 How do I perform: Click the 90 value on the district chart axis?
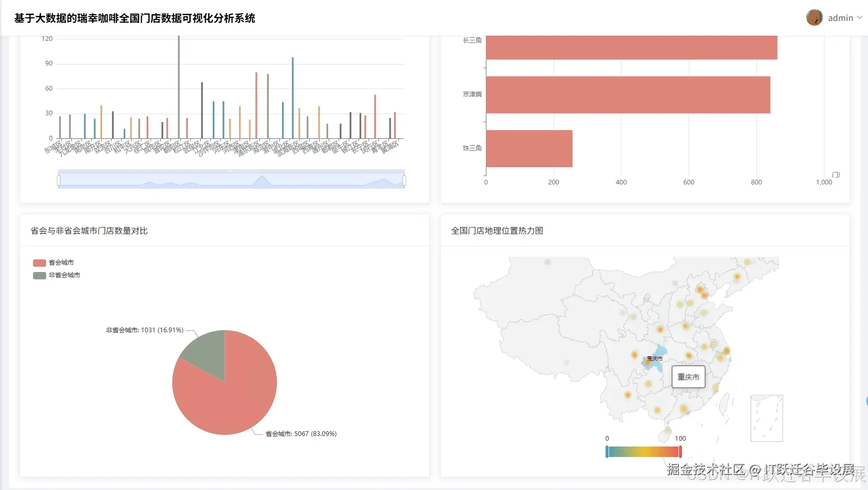click(49, 63)
